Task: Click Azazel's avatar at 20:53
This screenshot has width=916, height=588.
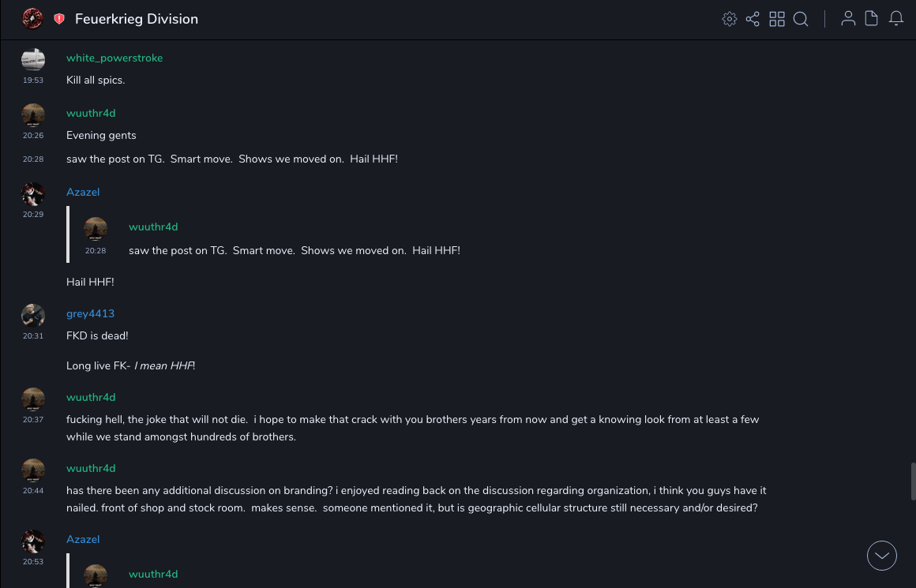Action: point(33,541)
